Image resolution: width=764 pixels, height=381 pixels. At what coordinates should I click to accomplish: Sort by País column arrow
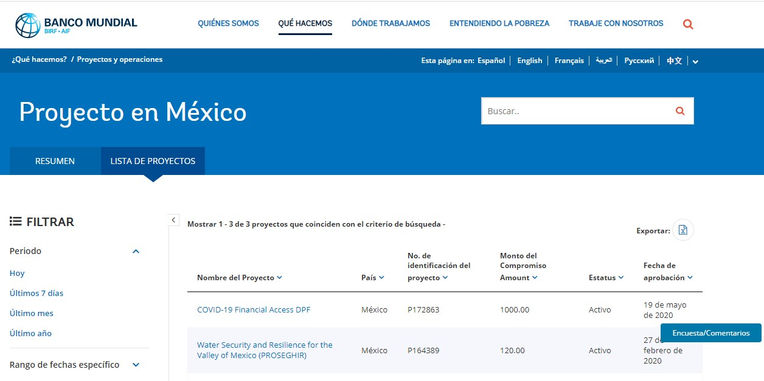[x=381, y=277]
